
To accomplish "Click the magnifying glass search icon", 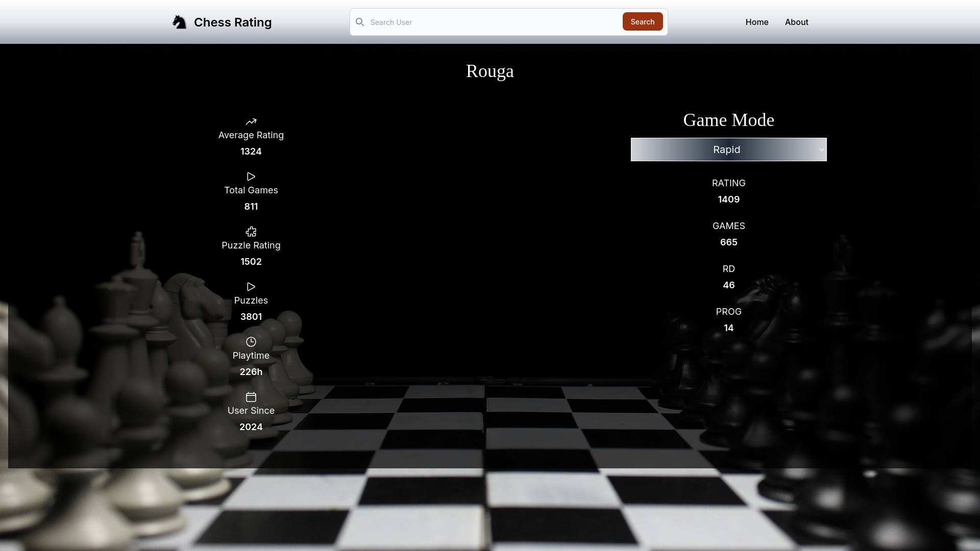I will tap(360, 22).
